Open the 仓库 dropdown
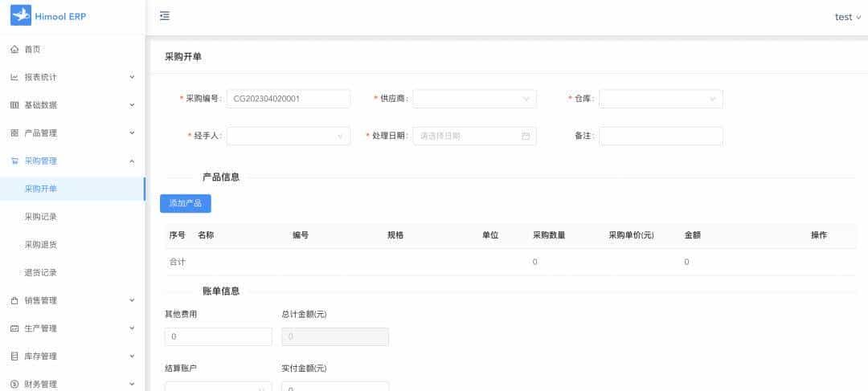Screen dimensions: 868x391 (661, 99)
